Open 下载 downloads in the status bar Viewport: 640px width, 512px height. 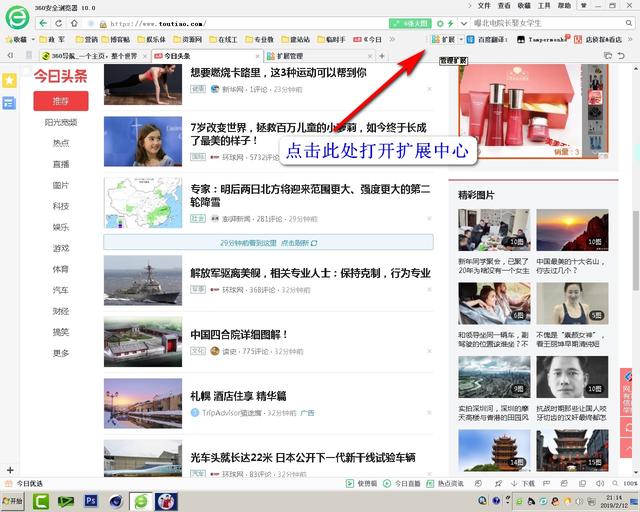[523, 483]
